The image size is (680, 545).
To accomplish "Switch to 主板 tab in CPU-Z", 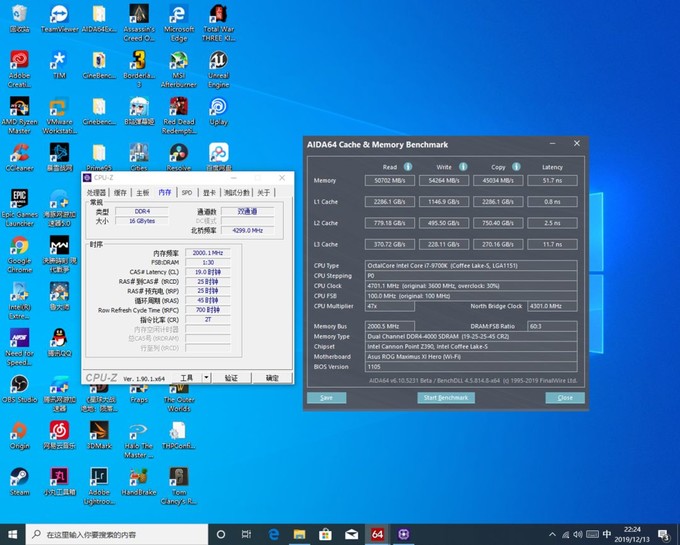I will point(143,193).
